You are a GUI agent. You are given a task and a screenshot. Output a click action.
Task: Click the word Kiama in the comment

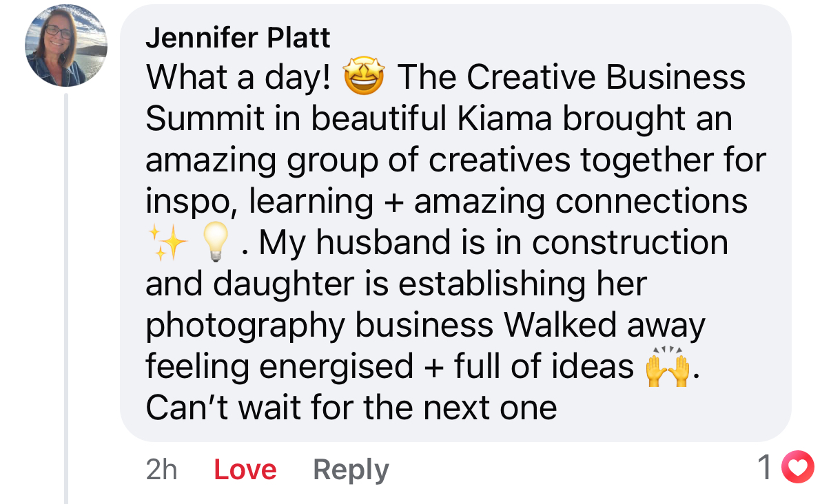pos(504,119)
